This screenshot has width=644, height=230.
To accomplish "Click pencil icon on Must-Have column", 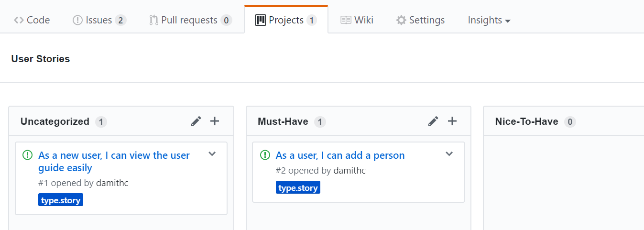I will 433,121.
